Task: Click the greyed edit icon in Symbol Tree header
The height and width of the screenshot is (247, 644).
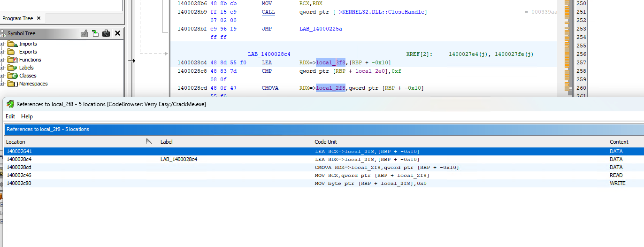Action: 84,33
